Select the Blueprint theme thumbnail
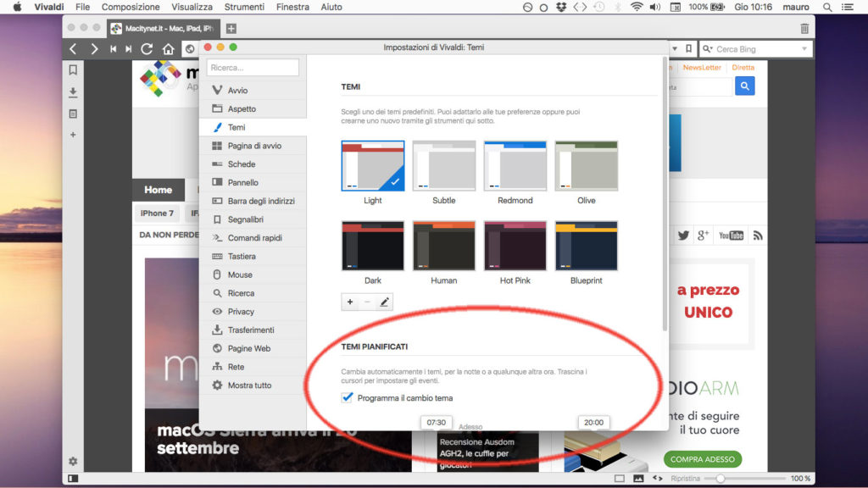Image resolution: width=868 pixels, height=488 pixels. click(587, 246)
